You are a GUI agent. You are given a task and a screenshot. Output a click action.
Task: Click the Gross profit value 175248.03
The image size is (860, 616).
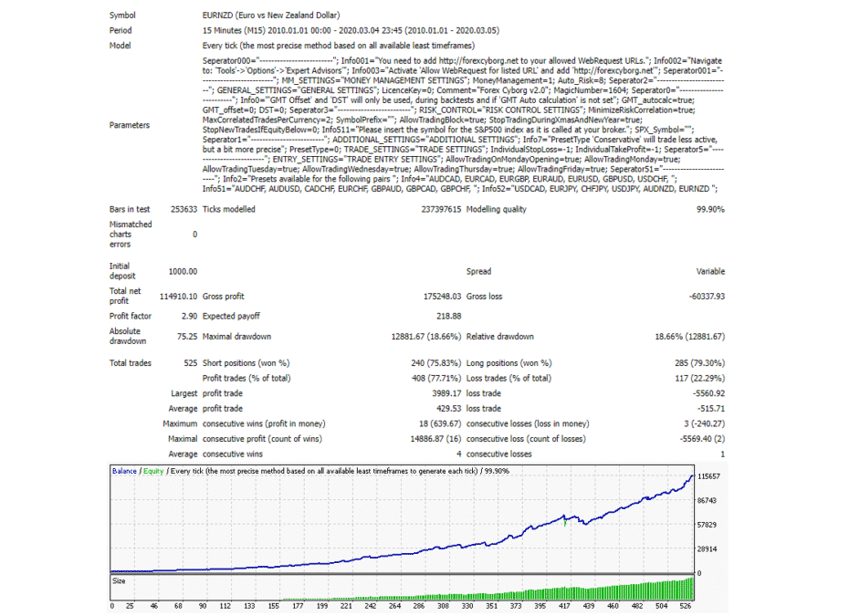(442, 297)
